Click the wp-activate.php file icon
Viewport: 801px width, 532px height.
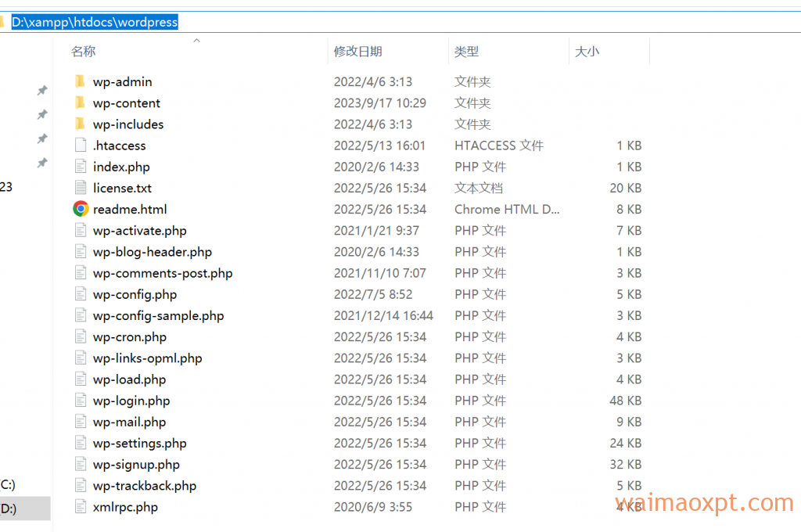(x=81, y=231)
